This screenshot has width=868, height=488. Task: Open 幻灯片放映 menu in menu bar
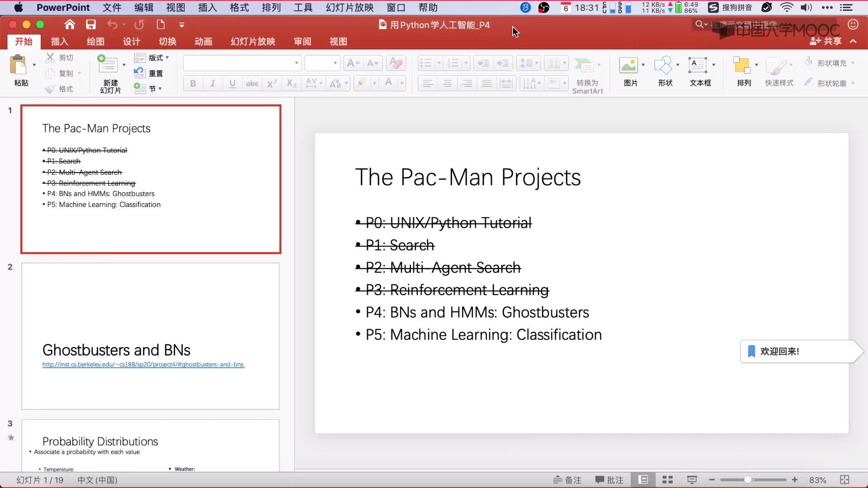pos(350,8)
